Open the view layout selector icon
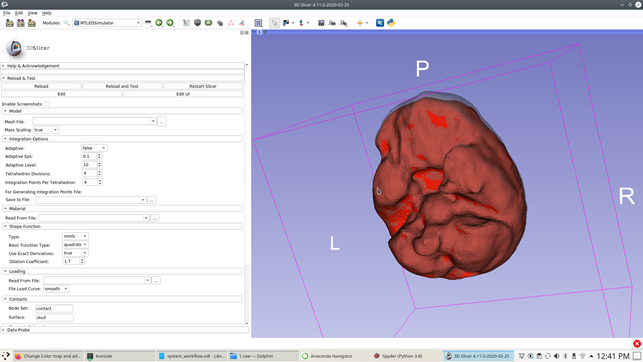The height and width of the screenshot is (362, 643). click(258, 23)
